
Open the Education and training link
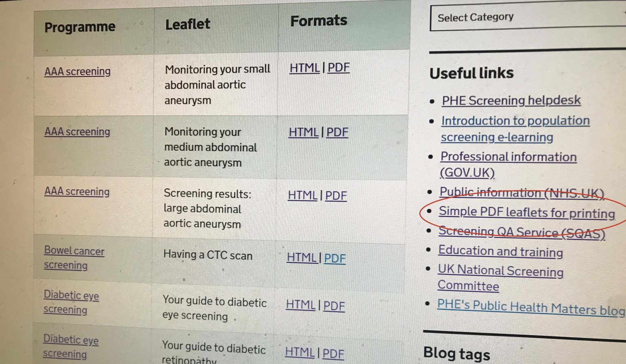point(500,251)
